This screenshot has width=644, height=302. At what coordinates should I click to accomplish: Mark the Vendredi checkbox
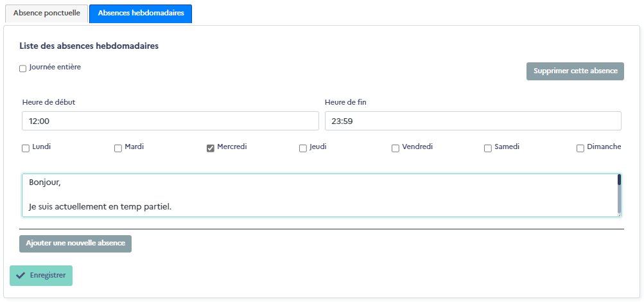(396, 148)
